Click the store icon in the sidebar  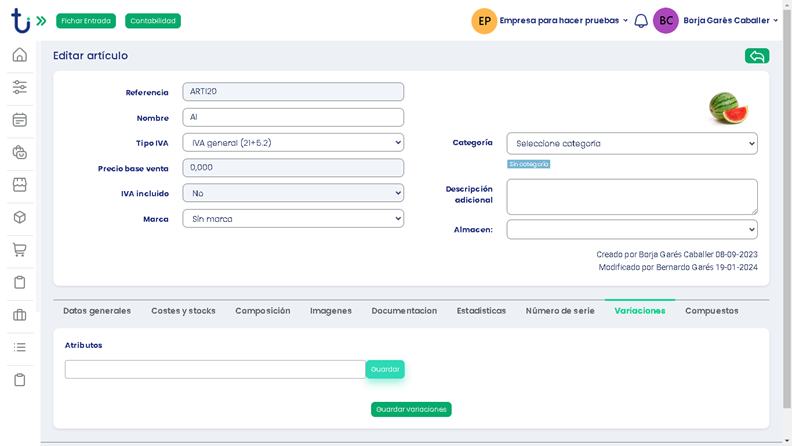[19, 185]
